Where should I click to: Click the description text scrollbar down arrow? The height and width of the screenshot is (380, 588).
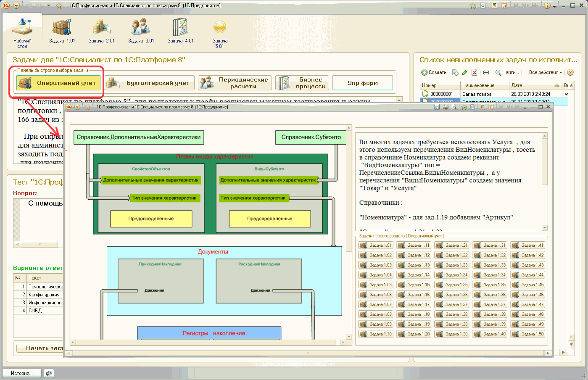click(x=545, y=228)
